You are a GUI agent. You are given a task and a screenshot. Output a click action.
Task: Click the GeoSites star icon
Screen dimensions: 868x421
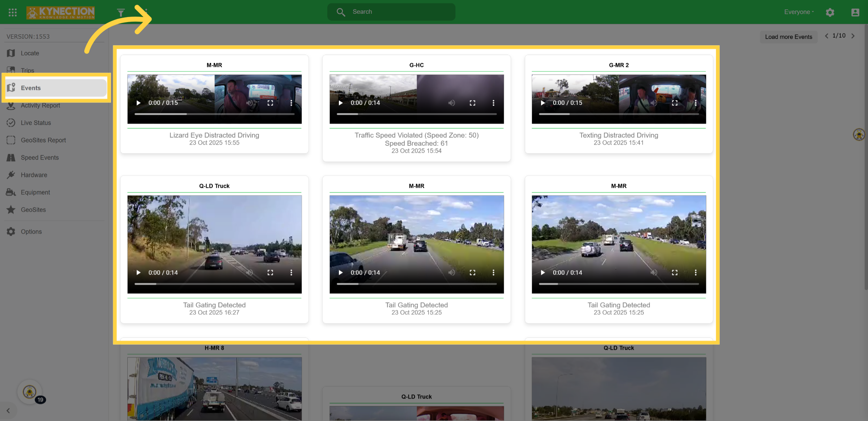click(x=11, y=210)
